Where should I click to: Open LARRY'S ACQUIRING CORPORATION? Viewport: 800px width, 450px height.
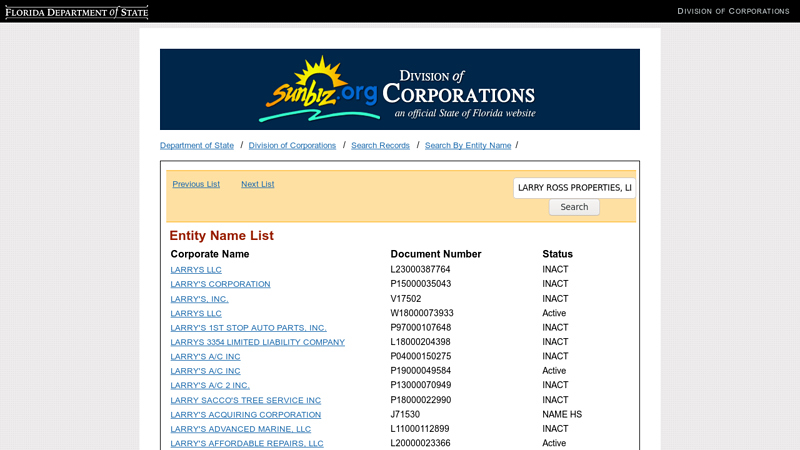pyautogui.click(x=246, y=415)
